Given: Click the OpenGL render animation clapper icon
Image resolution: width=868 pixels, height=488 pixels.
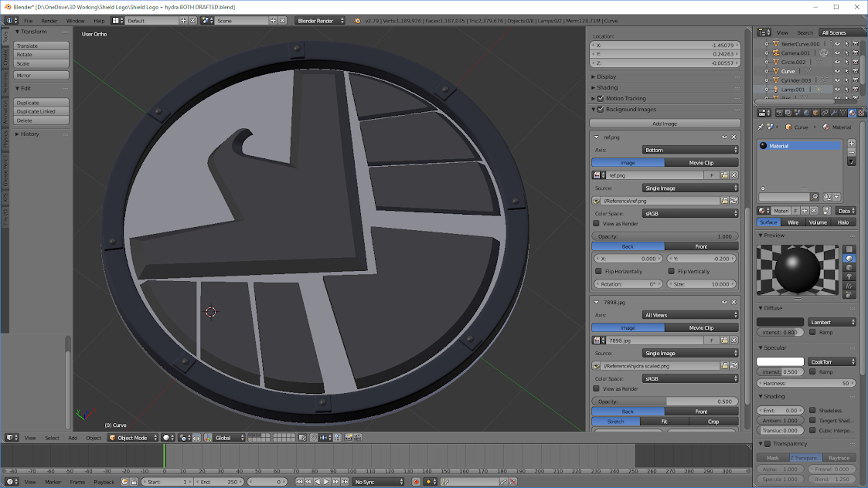Looking at the screenshot, I should tap(357, 438).
